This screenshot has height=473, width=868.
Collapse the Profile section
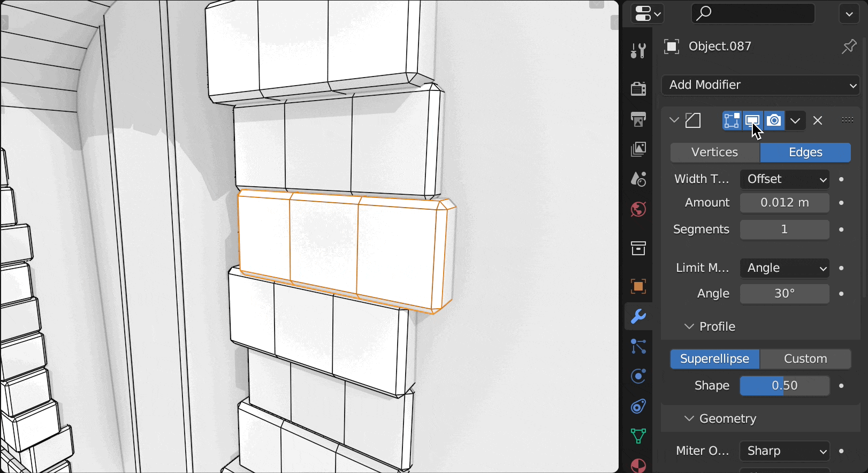pos(689,326)
